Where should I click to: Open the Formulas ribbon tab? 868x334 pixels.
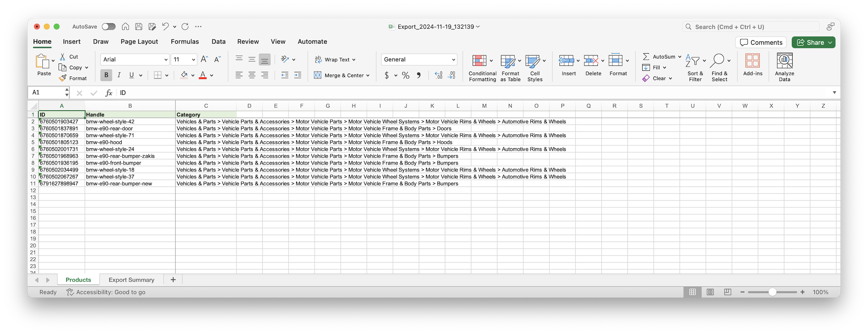(184, 42)
